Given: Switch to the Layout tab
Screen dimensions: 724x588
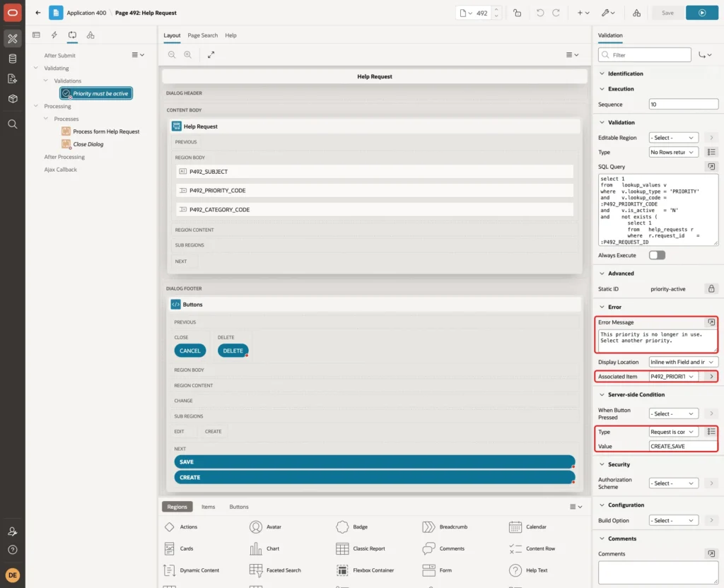Looking at the screenshot, I should (172, 35).
